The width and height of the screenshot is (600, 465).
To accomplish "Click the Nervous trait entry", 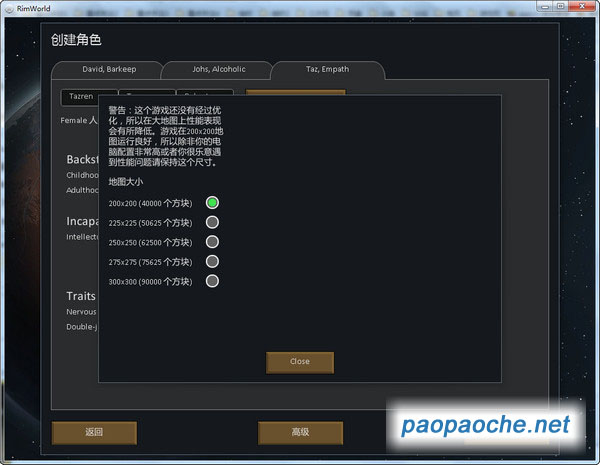I will (81, 312).
